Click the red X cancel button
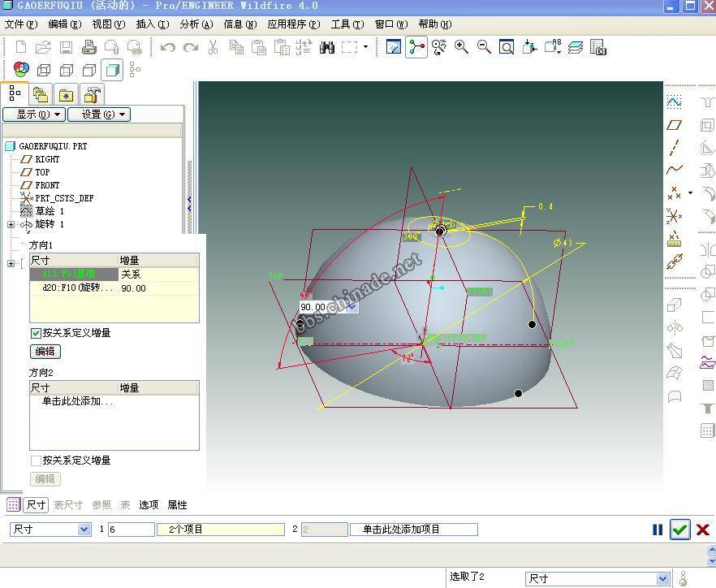This screenshot has width=716, height=588. click(x=703, y=530)
